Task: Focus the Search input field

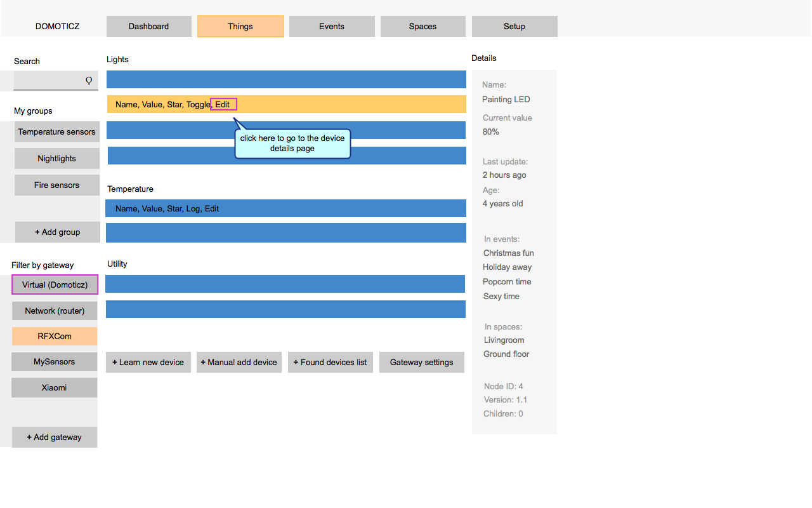Action: tap(56, 81)
